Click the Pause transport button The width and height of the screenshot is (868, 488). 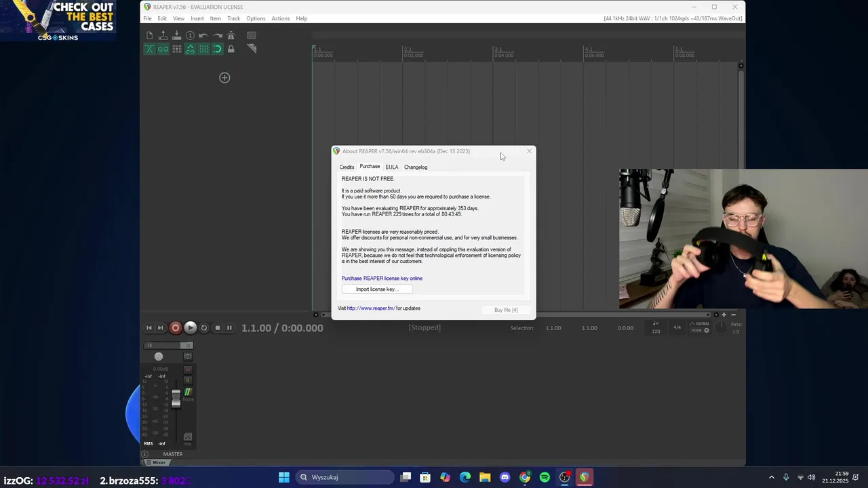[x=229, y=328]
